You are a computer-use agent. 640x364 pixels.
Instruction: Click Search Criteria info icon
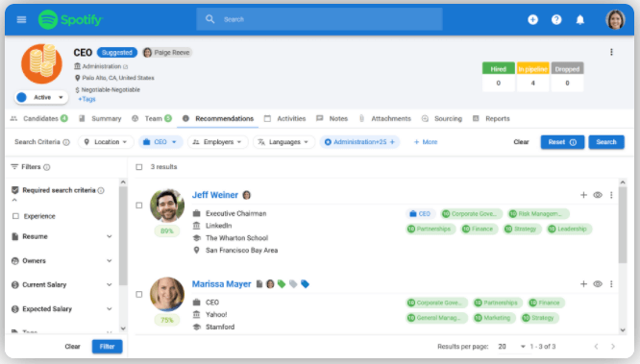pyautogui.click(x=66, y=142)
